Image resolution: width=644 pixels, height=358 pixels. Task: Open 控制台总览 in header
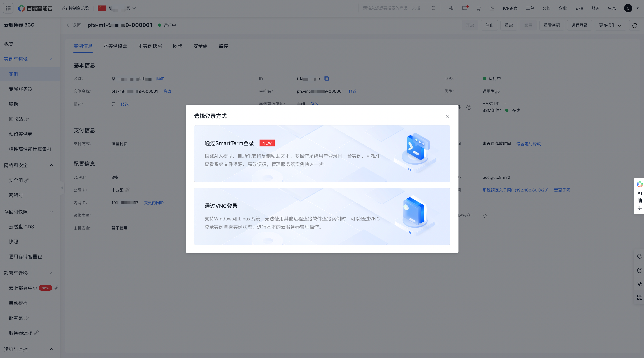click(x=76, y=8)
